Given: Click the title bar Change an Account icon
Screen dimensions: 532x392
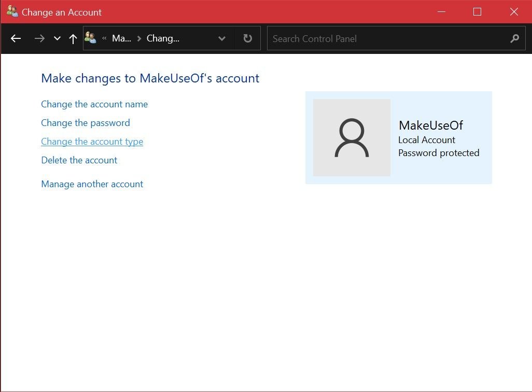Looking at the screenshot, I should [x=12, y=11].
